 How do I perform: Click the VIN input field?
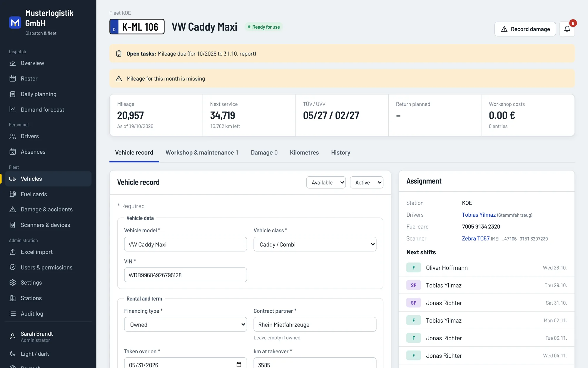click(186, 275)
